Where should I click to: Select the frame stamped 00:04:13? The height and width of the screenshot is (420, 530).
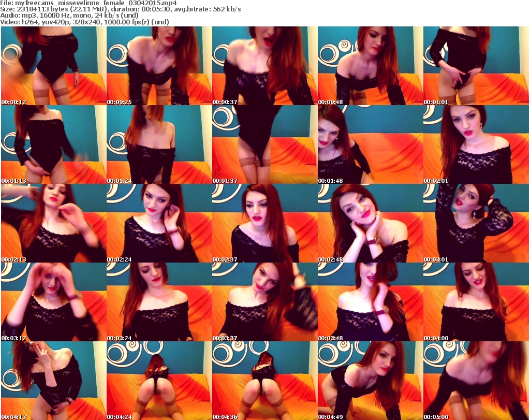click(x=53, y=381)
